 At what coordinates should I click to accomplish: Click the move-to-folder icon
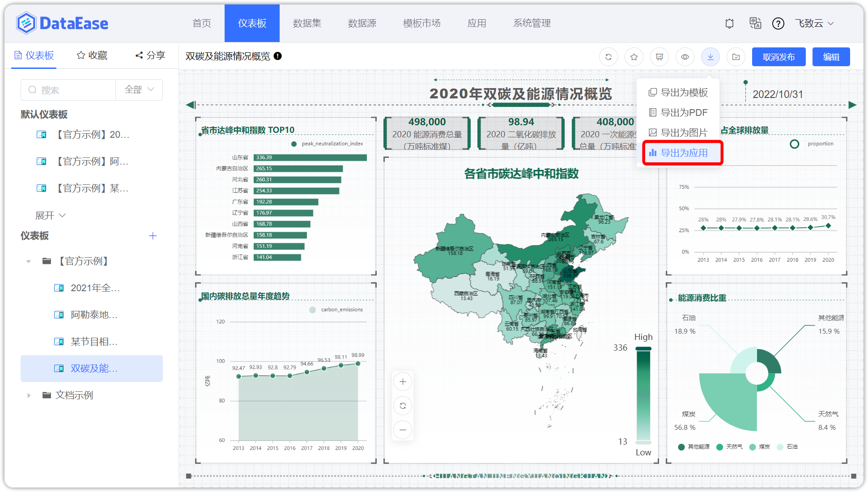[736, 57]
